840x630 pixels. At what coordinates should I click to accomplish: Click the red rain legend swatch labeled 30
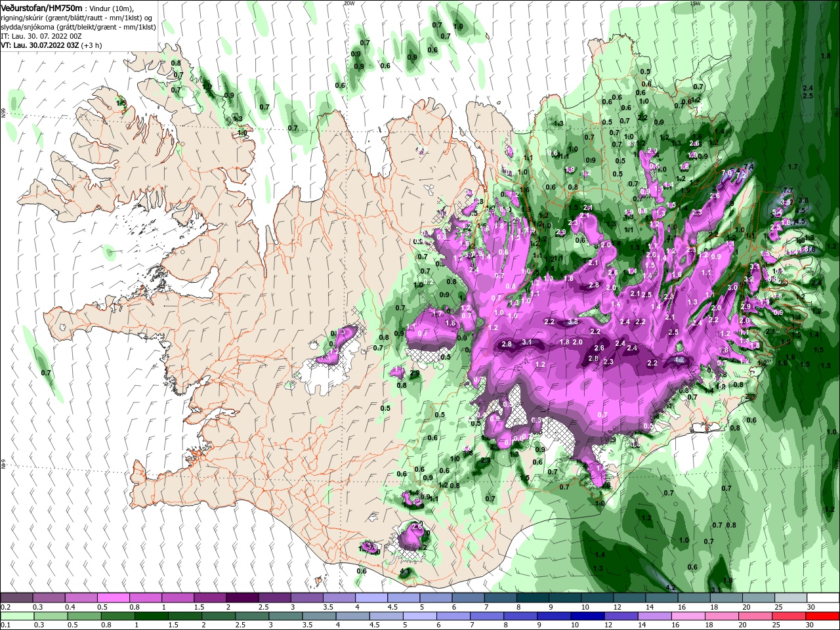tap(823, 616)
